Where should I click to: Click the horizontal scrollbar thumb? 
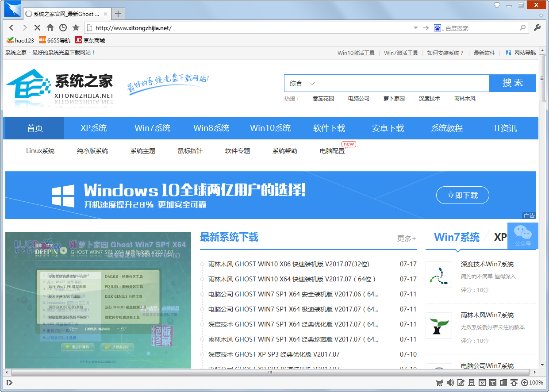[270, 372]
